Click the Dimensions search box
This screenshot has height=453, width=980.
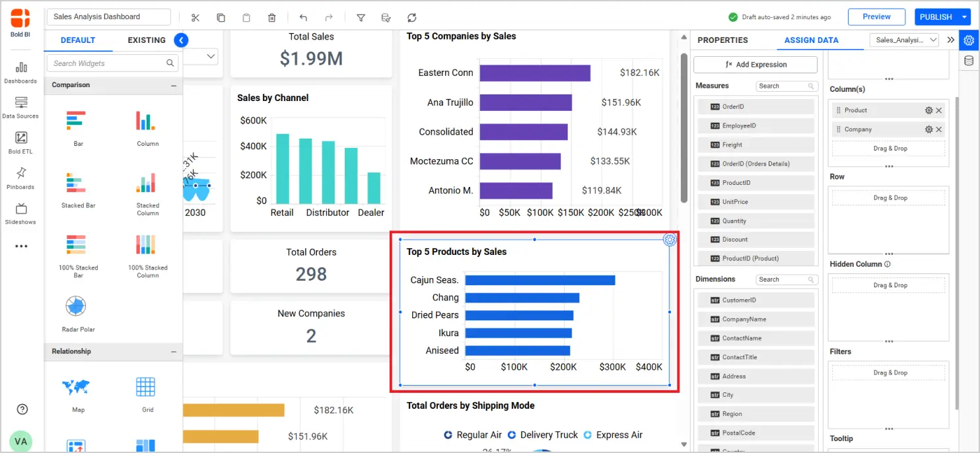pyautogui.click(x=787, y=279)
